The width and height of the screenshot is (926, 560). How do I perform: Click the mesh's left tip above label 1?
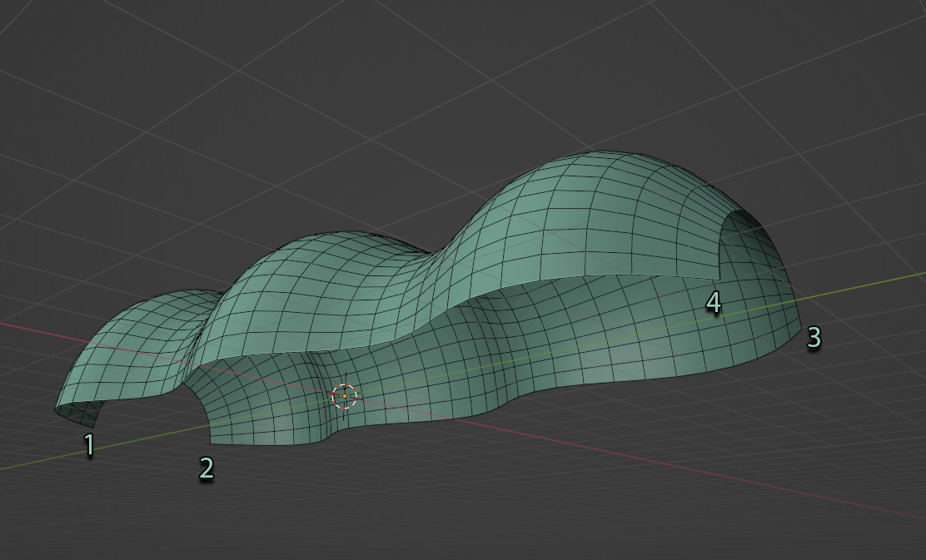tap(58, 409)
